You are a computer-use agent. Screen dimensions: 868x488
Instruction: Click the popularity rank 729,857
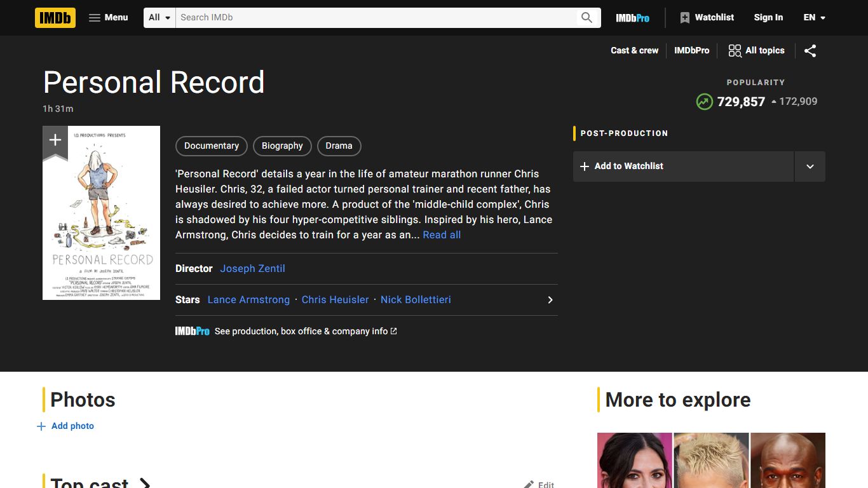[x=741, y=102]
